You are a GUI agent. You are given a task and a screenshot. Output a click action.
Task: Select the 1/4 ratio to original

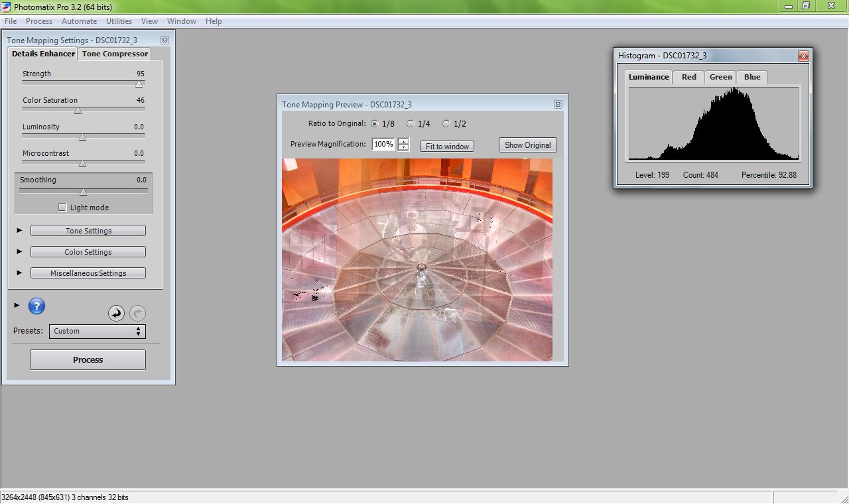(411, 123)
